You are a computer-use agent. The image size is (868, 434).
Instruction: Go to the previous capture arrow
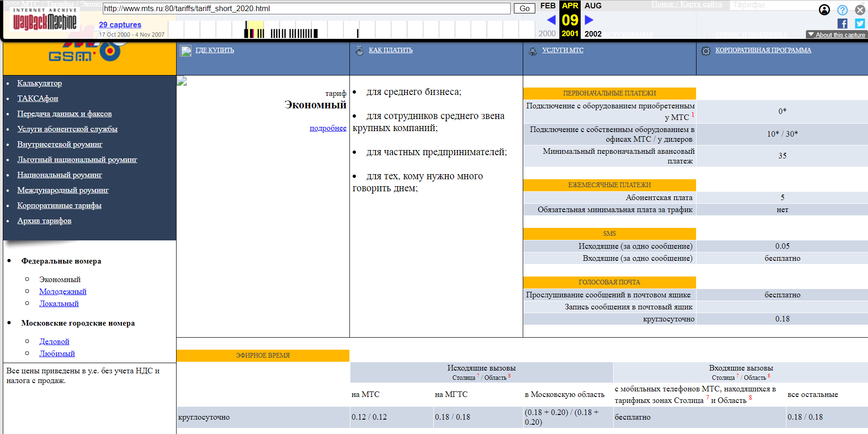551,20
